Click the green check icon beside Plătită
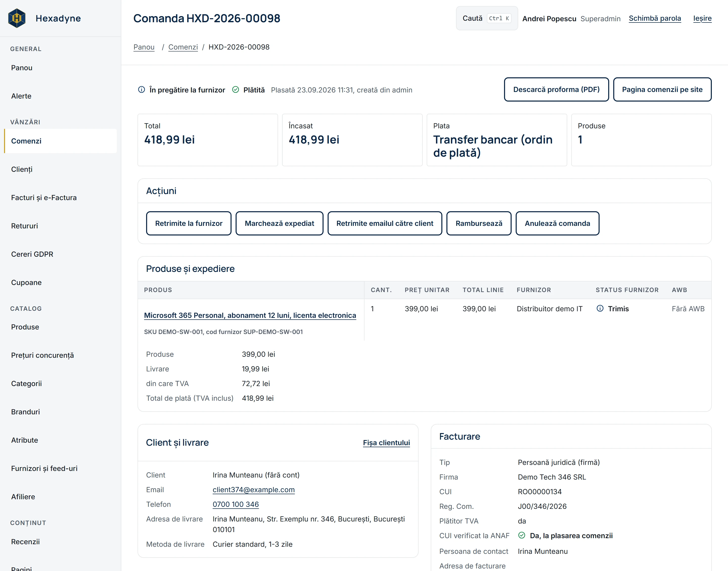This screenshot has width=728, height=571. [235, 90]
